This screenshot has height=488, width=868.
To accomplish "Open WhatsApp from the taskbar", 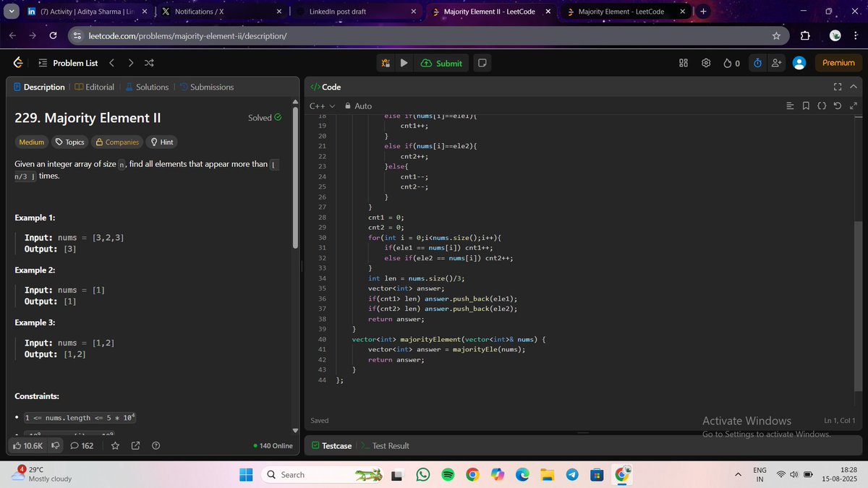I will point(423,474).
